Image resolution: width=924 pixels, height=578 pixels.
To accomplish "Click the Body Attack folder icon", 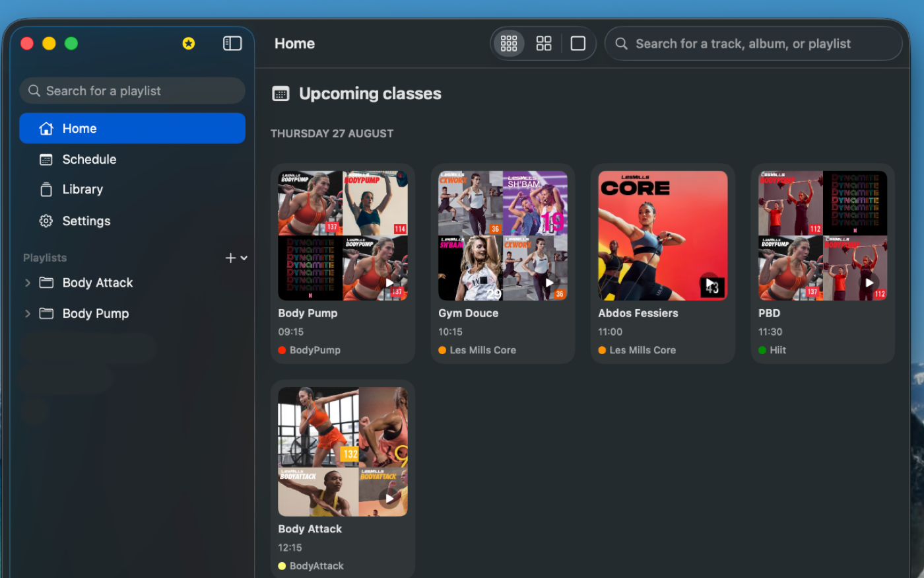I will pos(46,283).
